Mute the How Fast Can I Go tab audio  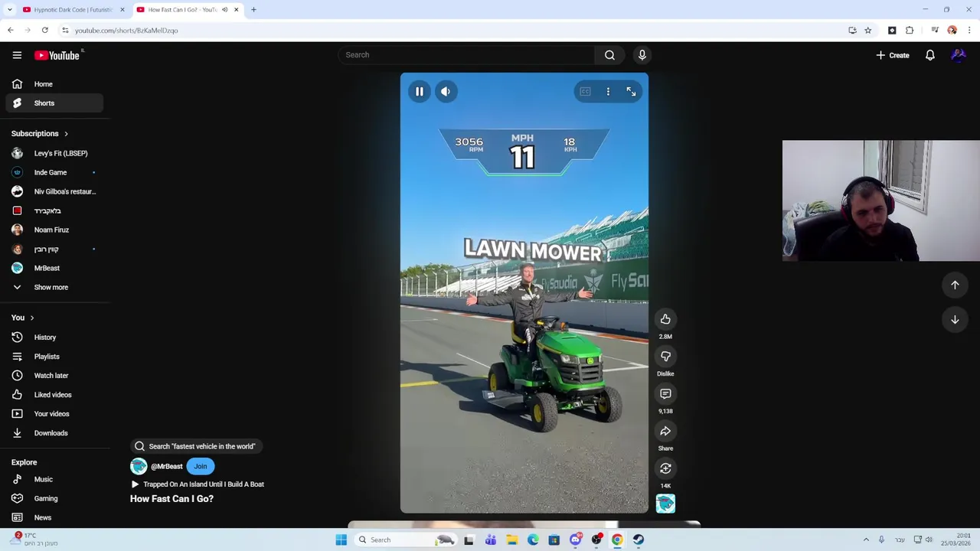(x=224, y=10)
